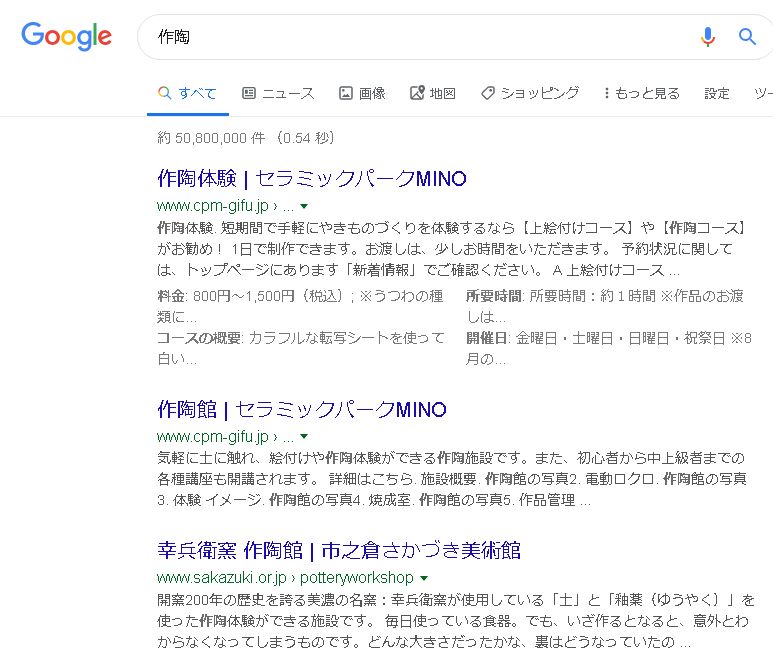Viewport: 773px width, 665px height.
Task: Switch to the 画像 tab
Action: pyautogui.click(x=362, y=93)
